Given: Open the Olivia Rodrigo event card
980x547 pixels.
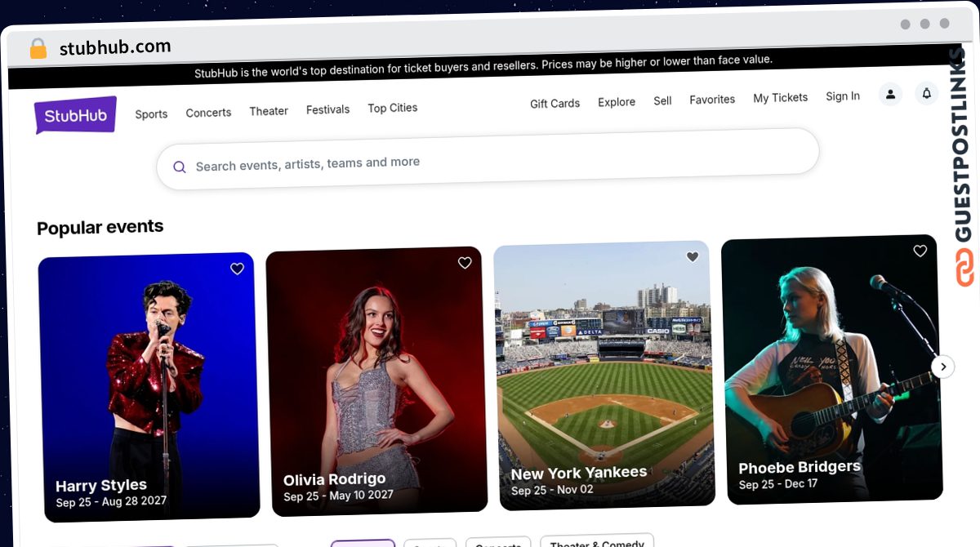Looking at the screenshot, I should 376,381.
